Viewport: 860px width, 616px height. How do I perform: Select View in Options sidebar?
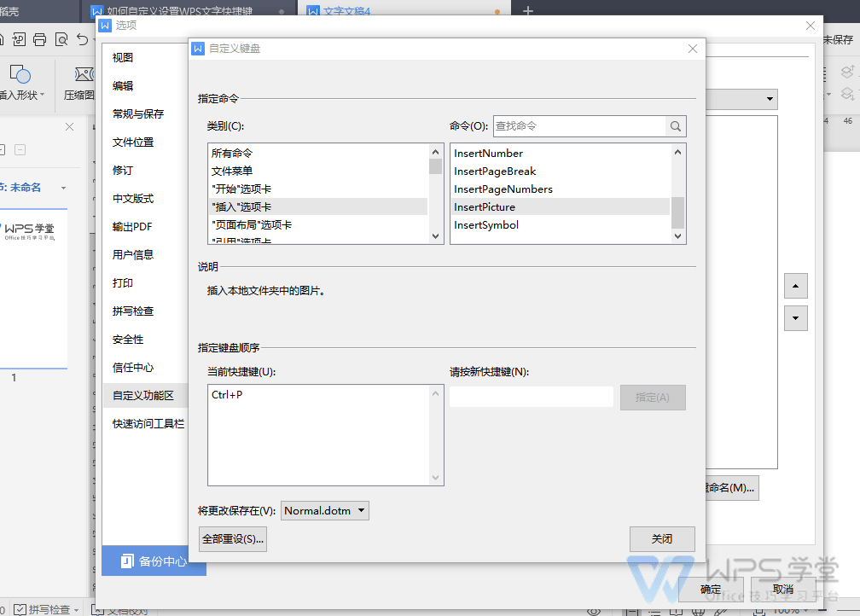[123, 58]
